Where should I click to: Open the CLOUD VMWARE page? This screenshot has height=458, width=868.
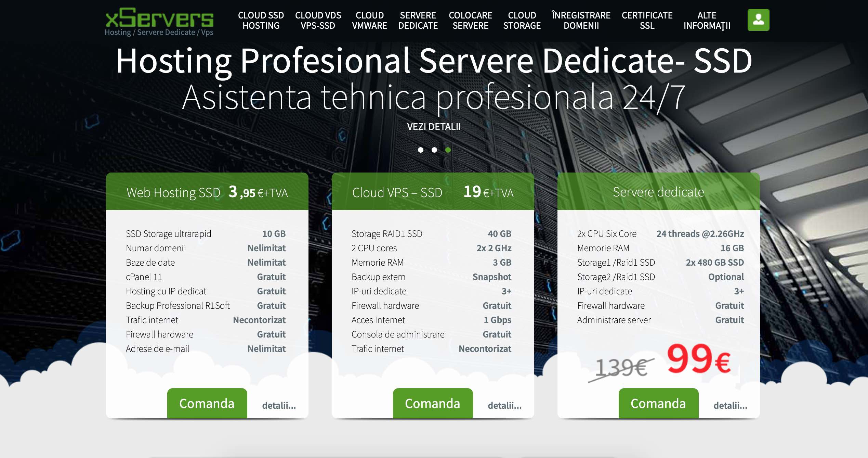(370, 21)
